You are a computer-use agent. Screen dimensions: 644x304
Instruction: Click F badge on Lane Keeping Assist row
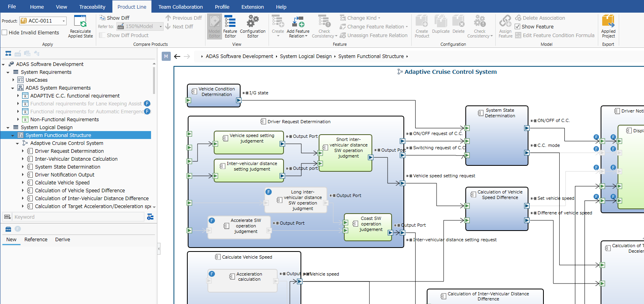pyautogui.click(x=147, y=103)
